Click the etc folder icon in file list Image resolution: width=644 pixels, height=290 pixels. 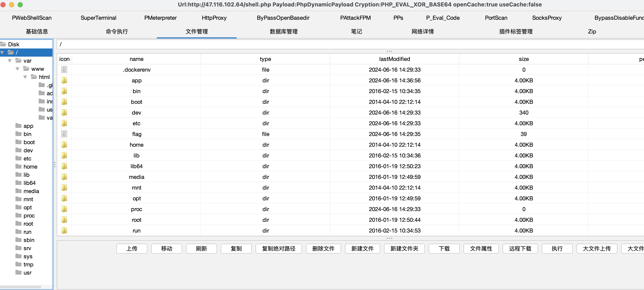coord(64,123)
